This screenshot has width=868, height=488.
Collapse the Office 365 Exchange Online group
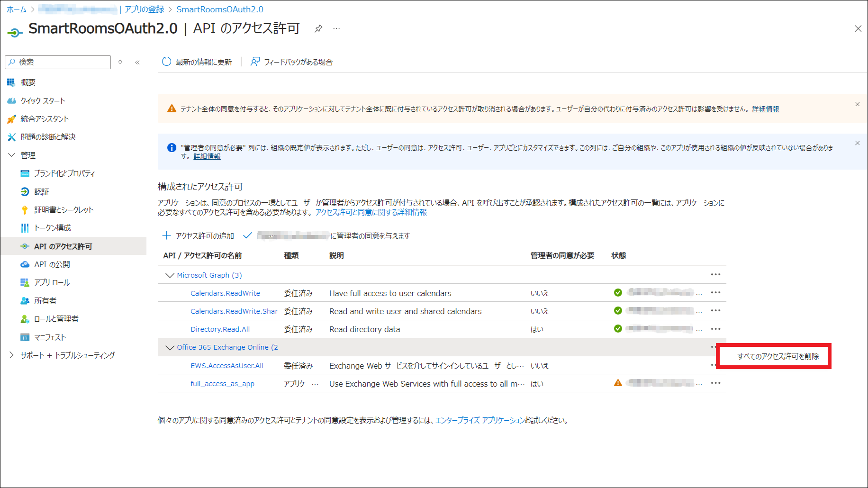[x=170, y=348]
